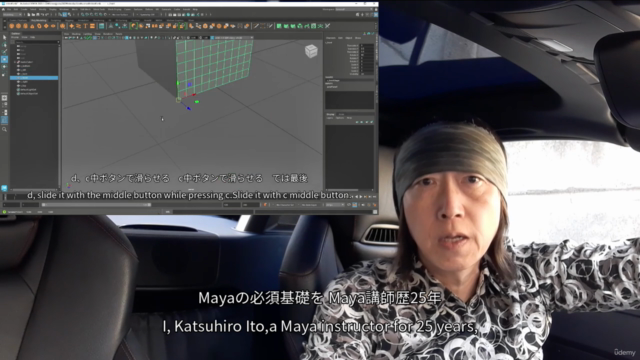Click the Open Scene folder icon
Viewport: 640px width, 360px height.
tap(33, 15)
